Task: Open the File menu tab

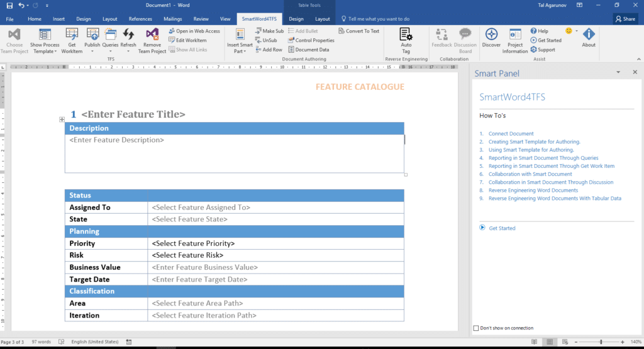Action: [9, 19]
